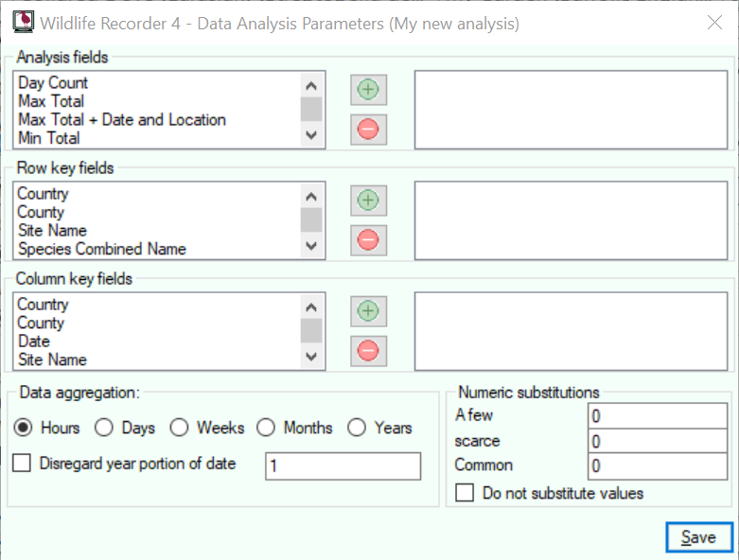Screen dimensions: 739x560
Task: Click the green plus button for Analysis fields
Action: tap(368, 90)
